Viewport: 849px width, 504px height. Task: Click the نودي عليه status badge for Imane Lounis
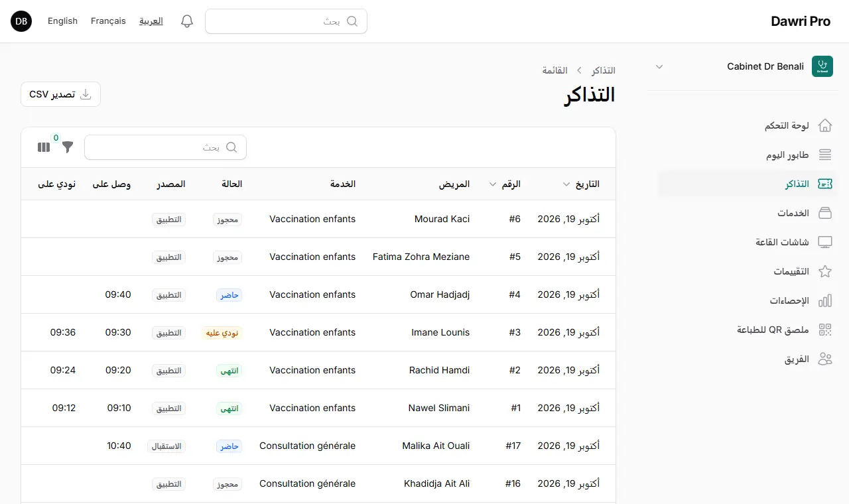click(222, 332)
